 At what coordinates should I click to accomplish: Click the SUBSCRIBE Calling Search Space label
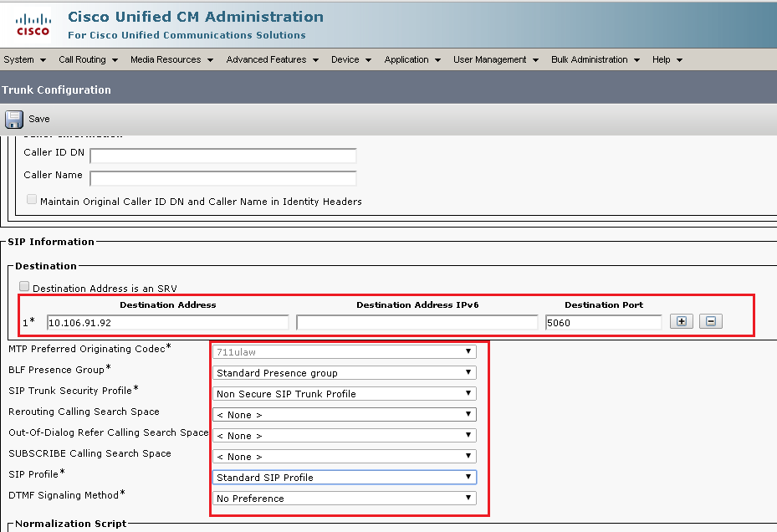89,453
